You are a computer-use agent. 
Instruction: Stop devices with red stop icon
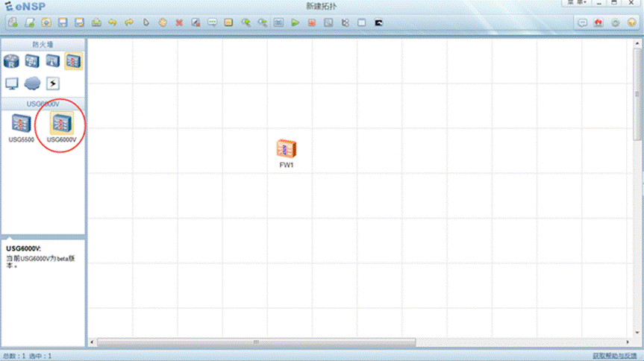(312, 22)
